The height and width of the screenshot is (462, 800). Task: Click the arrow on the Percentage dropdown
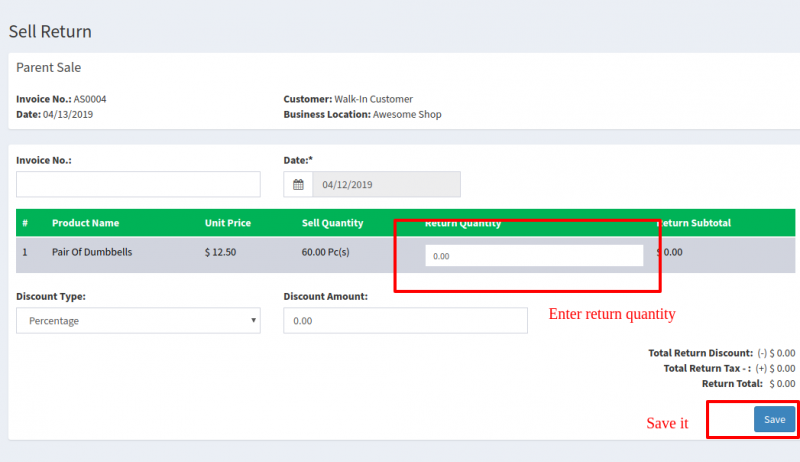click(x=252, y=321)
